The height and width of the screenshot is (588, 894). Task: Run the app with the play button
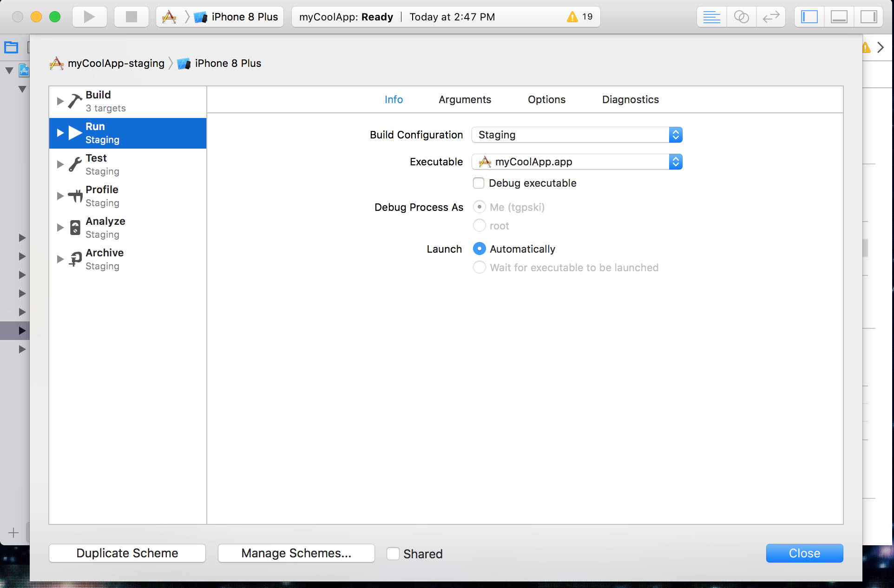89,17
